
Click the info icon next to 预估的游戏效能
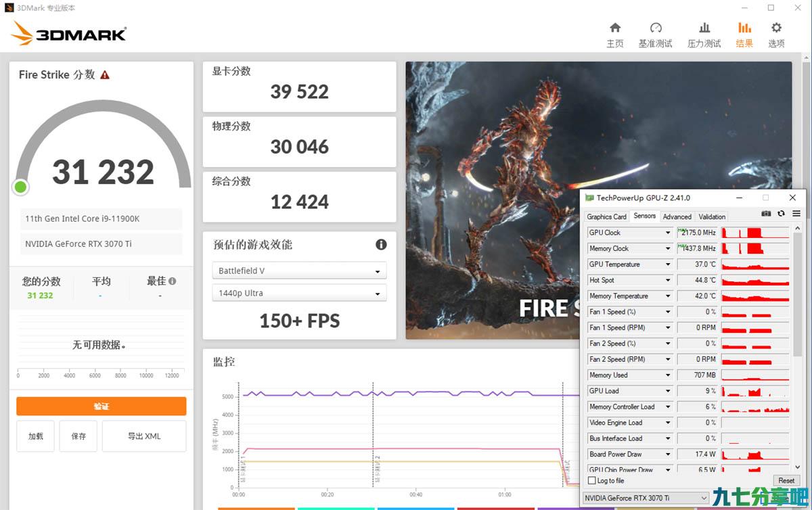[381, 244]
